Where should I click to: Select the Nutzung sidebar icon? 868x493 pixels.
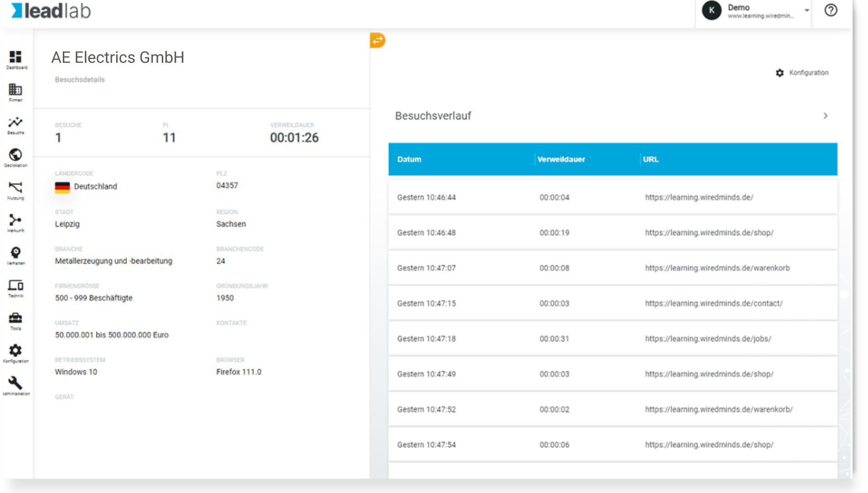coord(16,190)
